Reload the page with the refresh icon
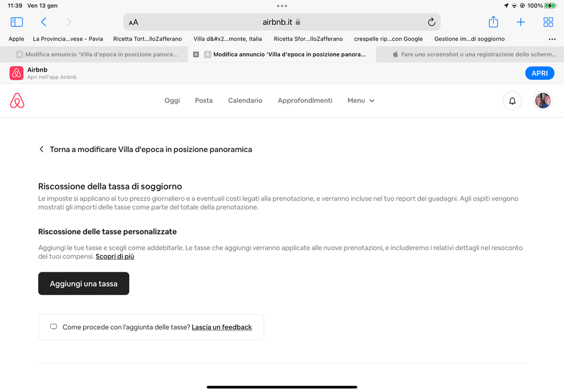 pyautogui.click(x=431, y=22)
